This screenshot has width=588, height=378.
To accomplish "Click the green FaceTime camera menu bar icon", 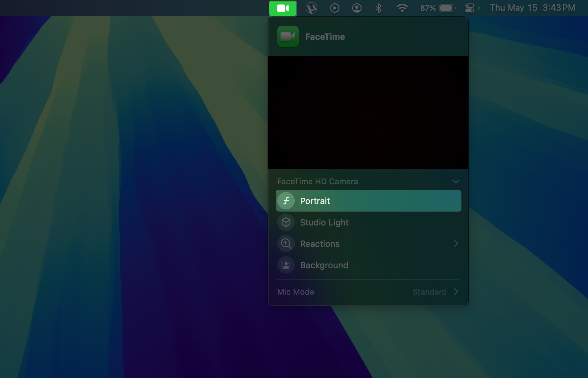I will coord(283,8).
